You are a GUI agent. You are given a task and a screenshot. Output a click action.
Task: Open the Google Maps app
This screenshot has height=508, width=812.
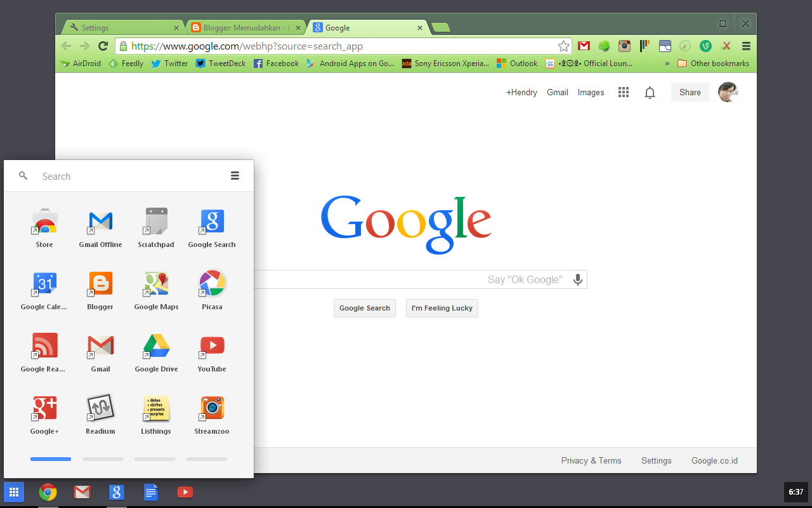(156, 290)
